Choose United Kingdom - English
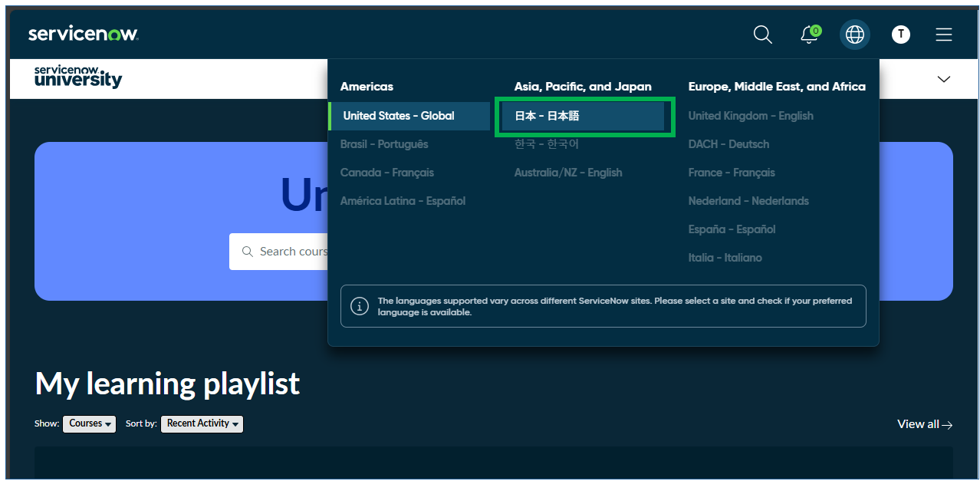This screenshot has width=980, height=481. pyautogui.click(x=751, y=116)
